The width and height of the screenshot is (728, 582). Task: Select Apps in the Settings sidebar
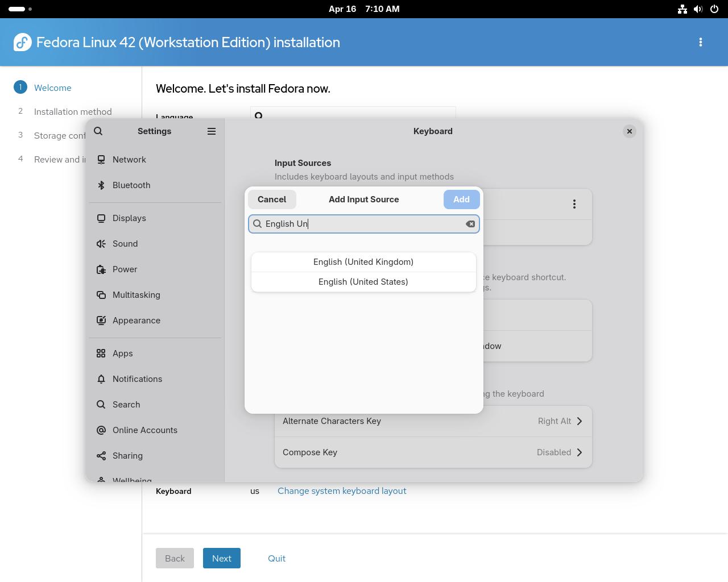(155, 354)
